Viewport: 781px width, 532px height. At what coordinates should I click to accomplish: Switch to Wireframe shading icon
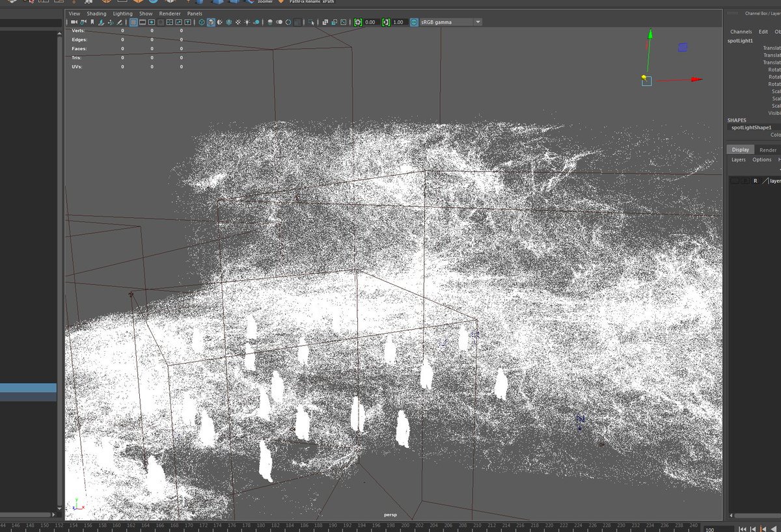pos(201,22)
